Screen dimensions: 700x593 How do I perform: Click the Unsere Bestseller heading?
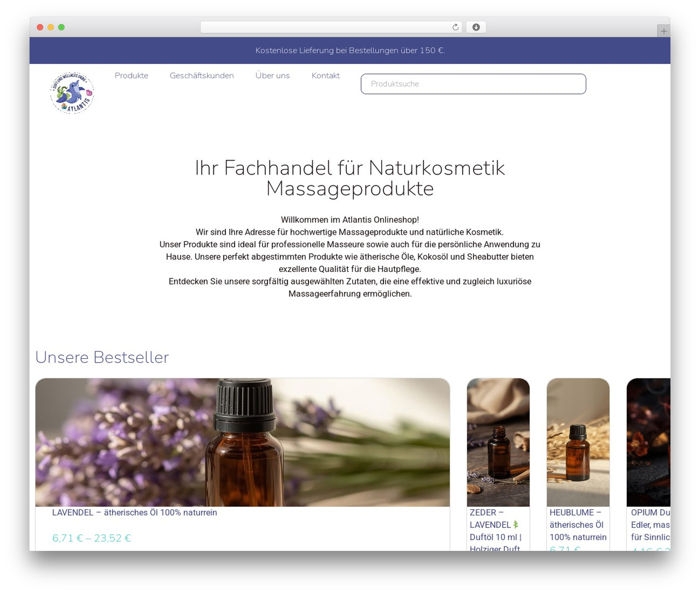[x=102, y=357]
